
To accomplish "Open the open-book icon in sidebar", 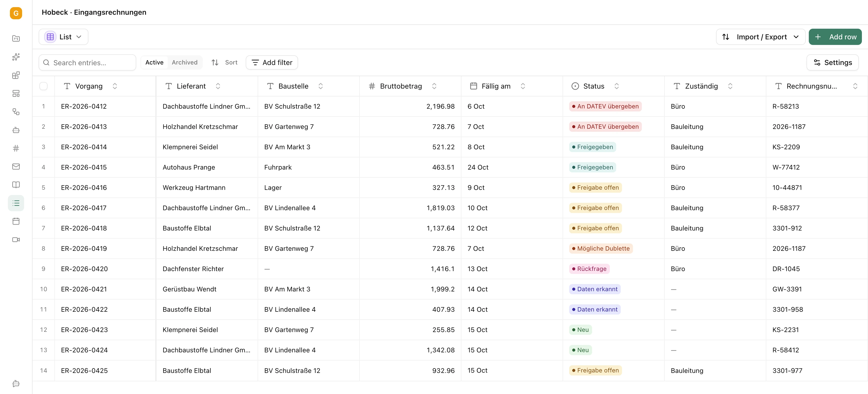I will pyautogui.click(x=16, y=185).
